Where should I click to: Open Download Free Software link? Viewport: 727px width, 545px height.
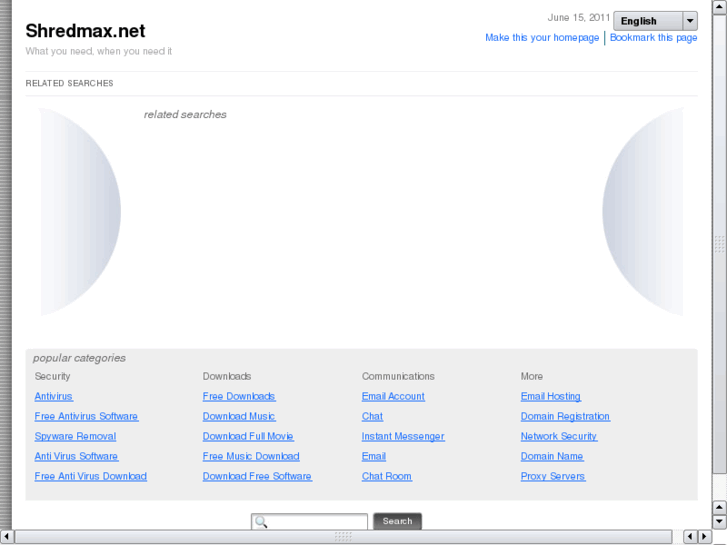pyautogui.click(x=257, y=476)
